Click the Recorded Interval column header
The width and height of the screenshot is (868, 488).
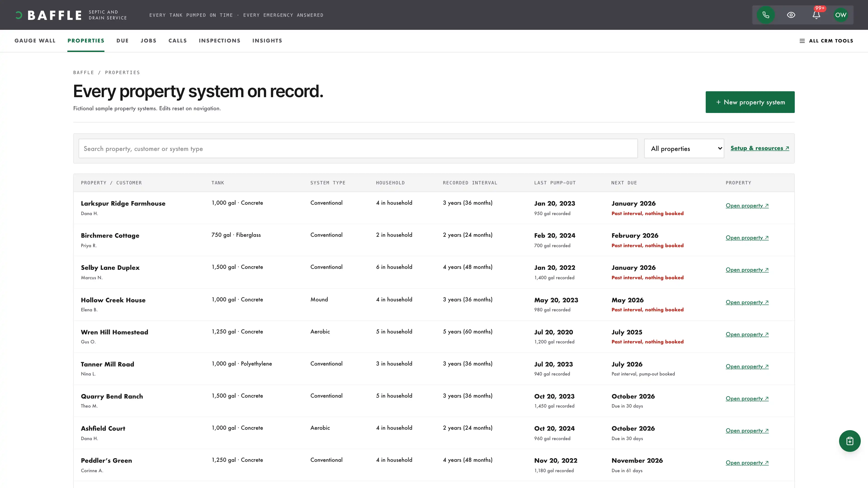(x=470, y=183)
